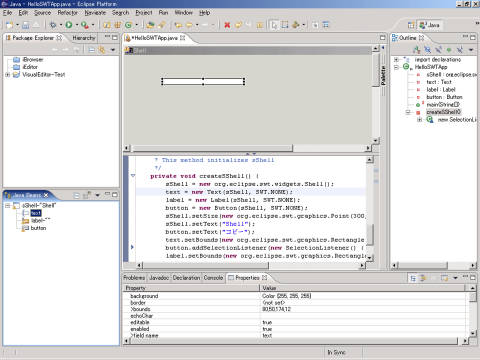
Task: Expand VisualEditor-Test project in Package Explorer
Action: pyautogui.click(x=7, y=75)
